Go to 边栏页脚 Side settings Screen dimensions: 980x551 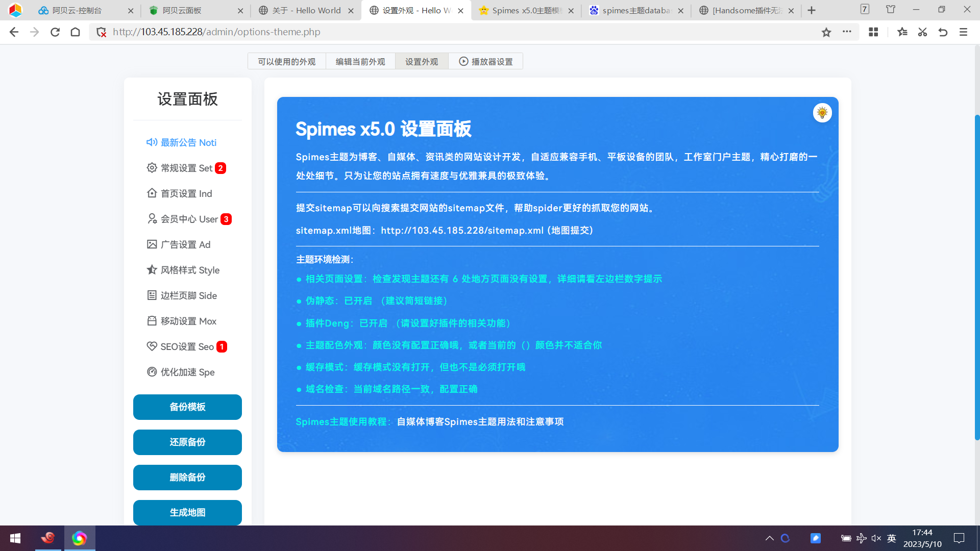182,295
